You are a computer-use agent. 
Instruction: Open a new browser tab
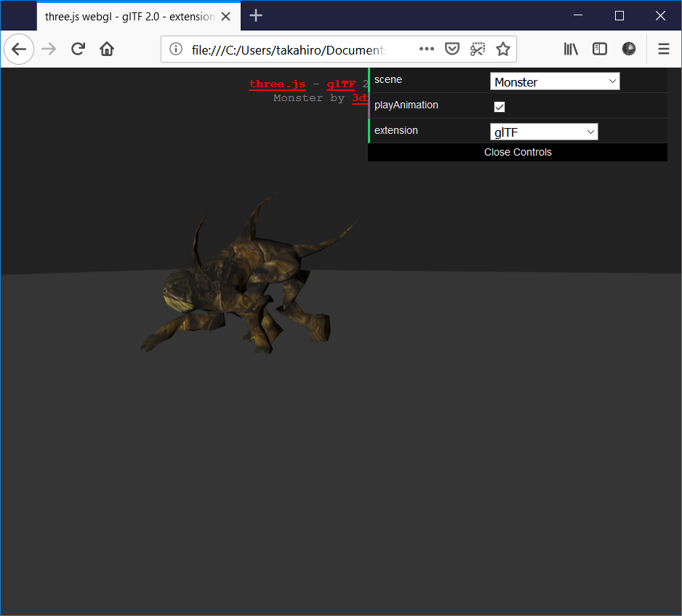[256, 16]
